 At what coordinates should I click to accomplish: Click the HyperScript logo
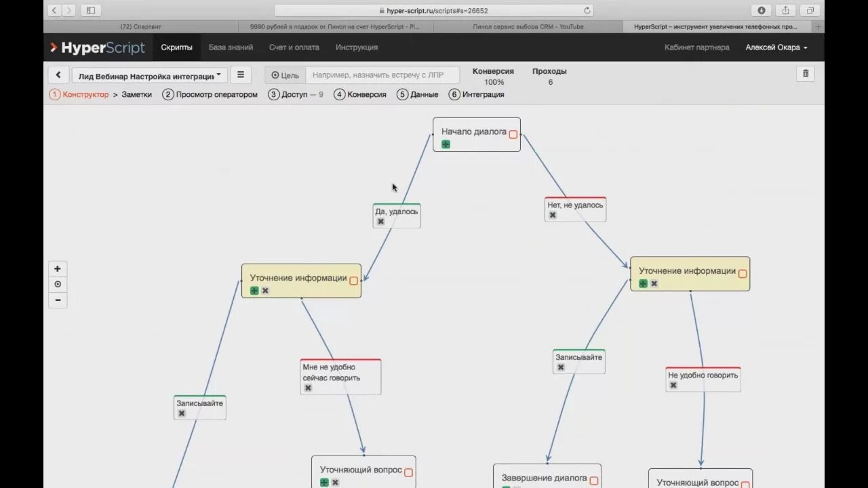pos(98,47)
